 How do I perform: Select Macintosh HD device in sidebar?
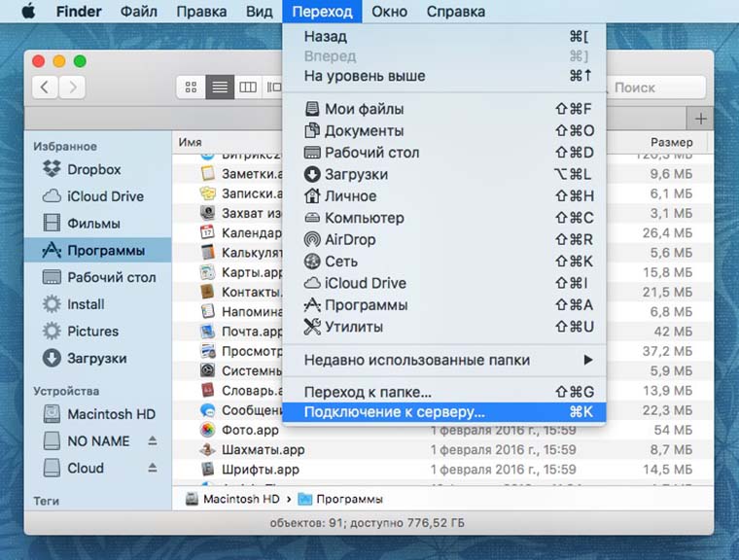(x=98, y=414)
